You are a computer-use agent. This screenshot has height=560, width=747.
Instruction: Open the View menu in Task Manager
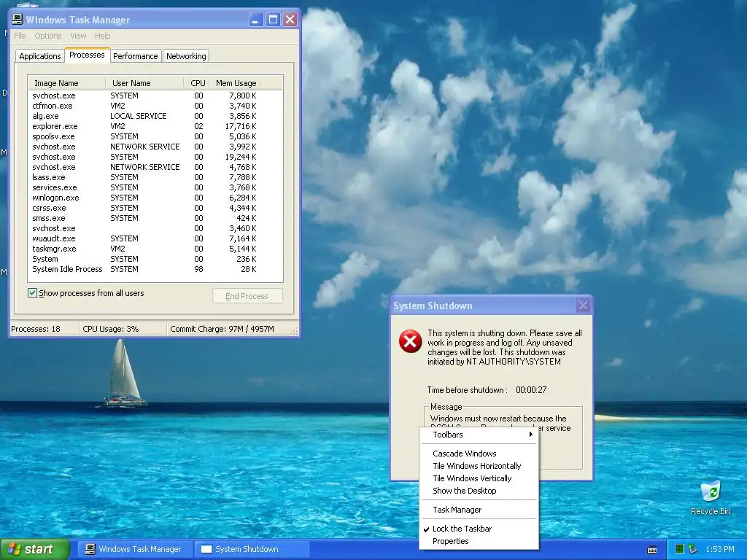tap(78, 36)
